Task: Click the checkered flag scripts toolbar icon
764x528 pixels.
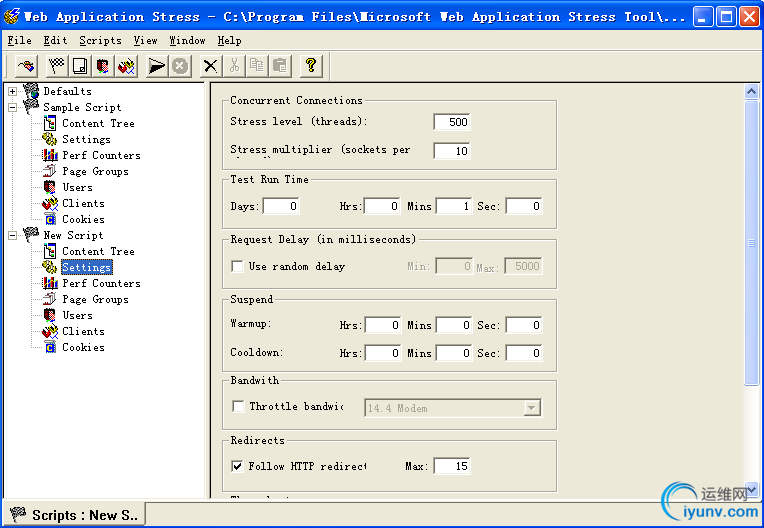Action: pyautogui.click(x=57, y=66)
